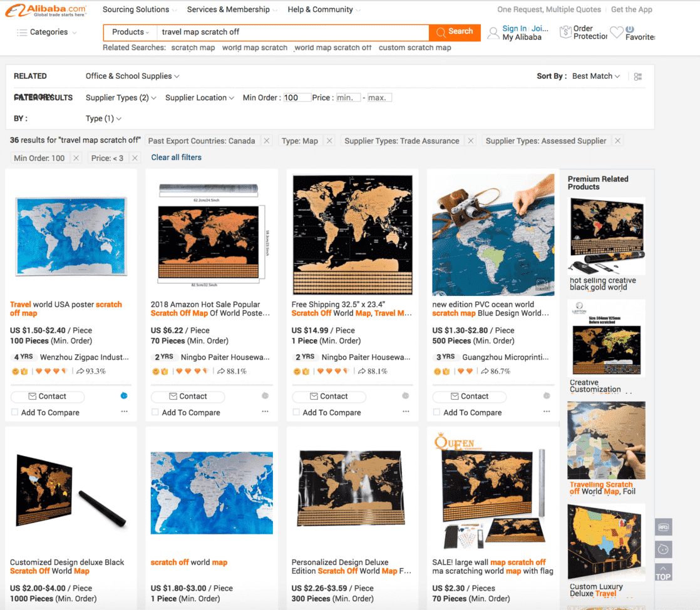
Task: Remove Type: Map filter
Action: pos(329,141)
